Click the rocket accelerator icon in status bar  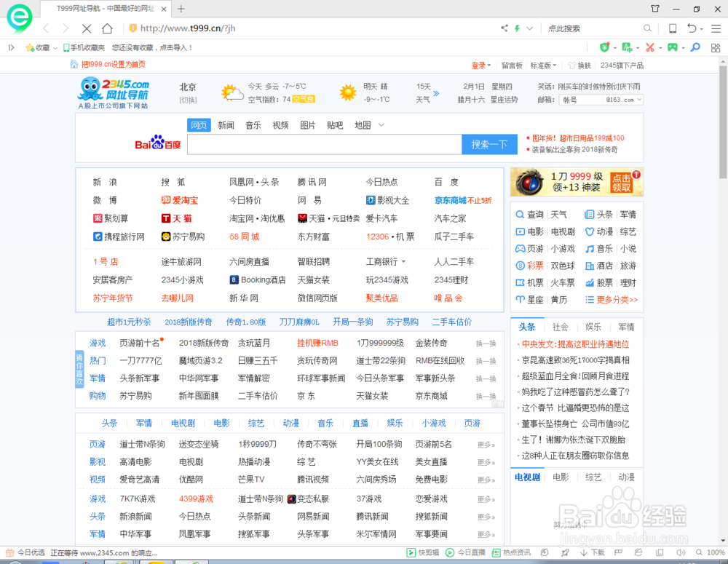(x=565, y=552)
